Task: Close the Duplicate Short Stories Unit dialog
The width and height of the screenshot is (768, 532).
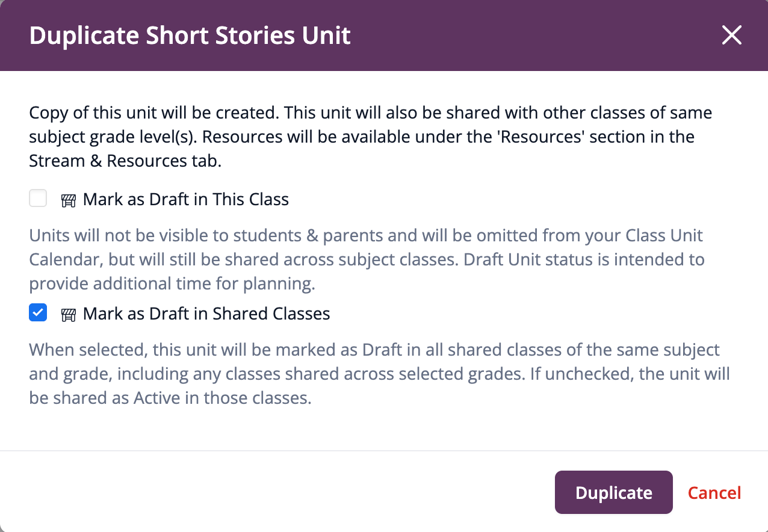Action: (731, 36)
